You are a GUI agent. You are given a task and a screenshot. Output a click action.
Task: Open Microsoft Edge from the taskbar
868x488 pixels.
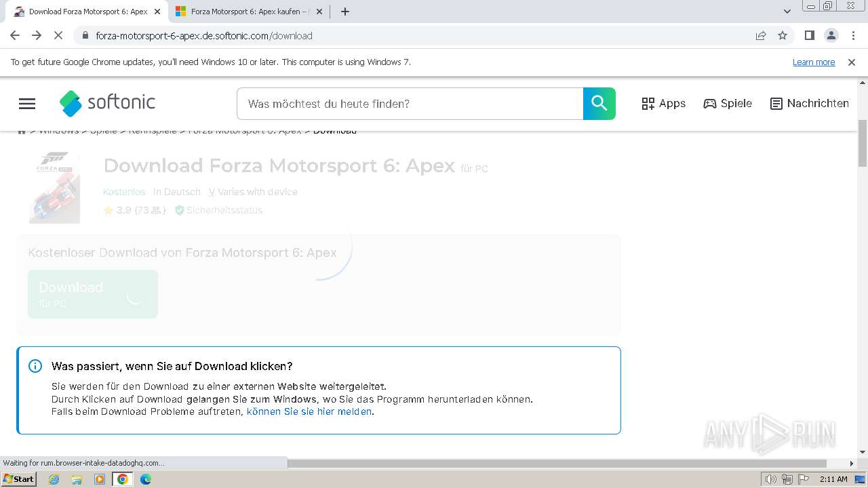click(x=146, y=479)
